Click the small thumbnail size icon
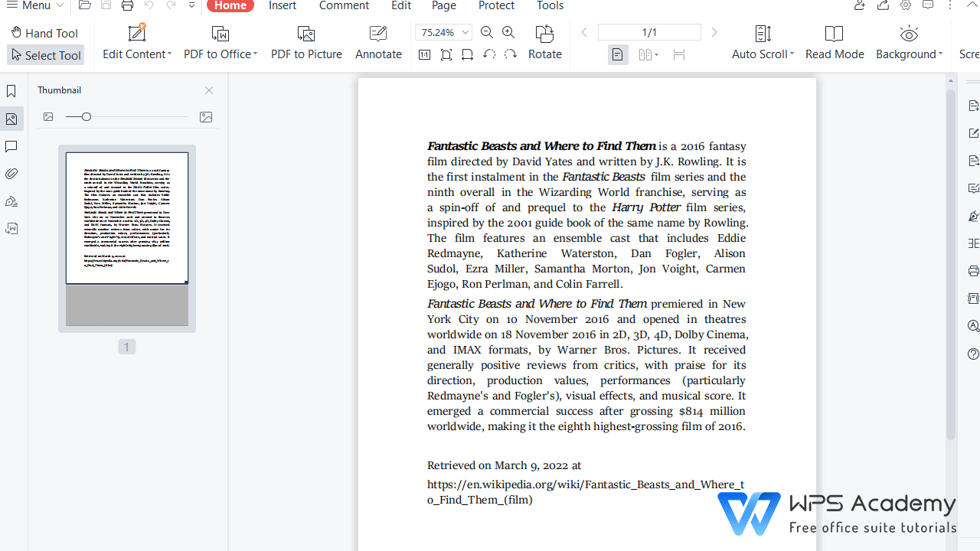 (48, 117)
